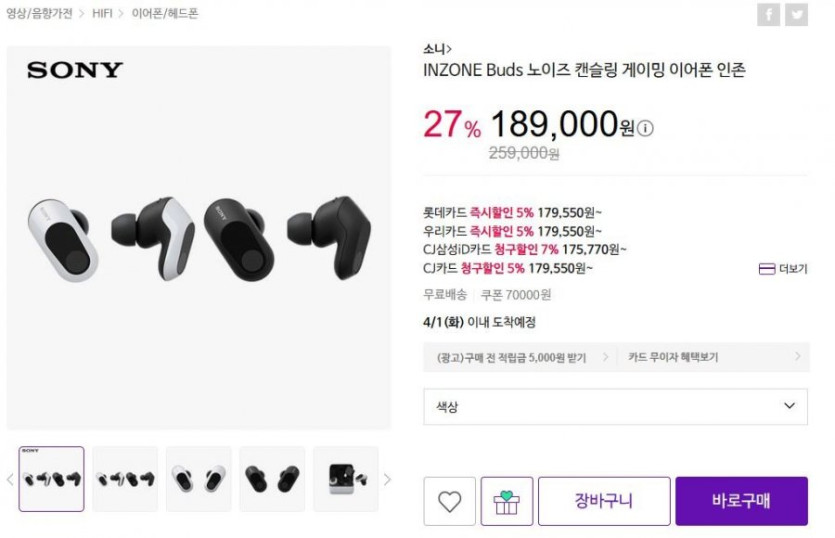Add to wishlist with heart icon
The height and width of the screenshot is (538, 835).
pos(449,501)
